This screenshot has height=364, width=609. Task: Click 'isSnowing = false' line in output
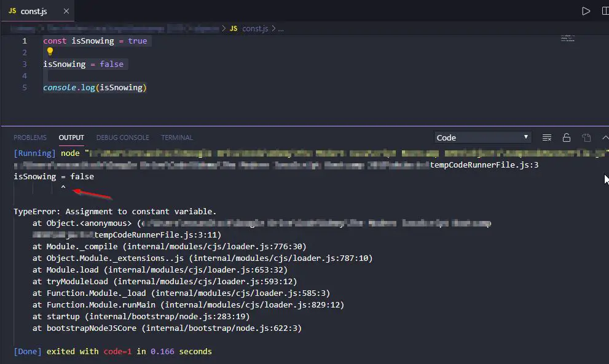tap(53, 177)
